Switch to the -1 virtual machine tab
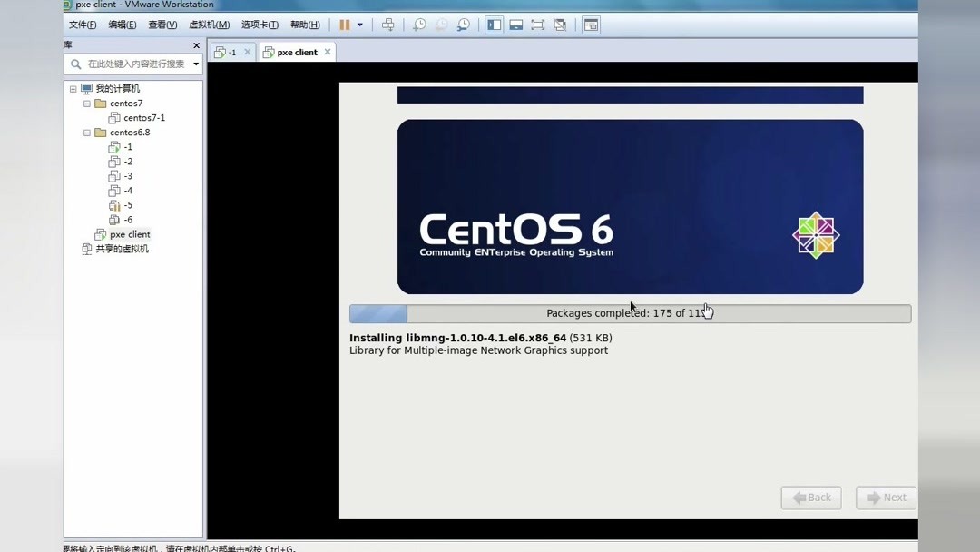Viewport: 980px width, 552px height. click(x=229, y=52)
